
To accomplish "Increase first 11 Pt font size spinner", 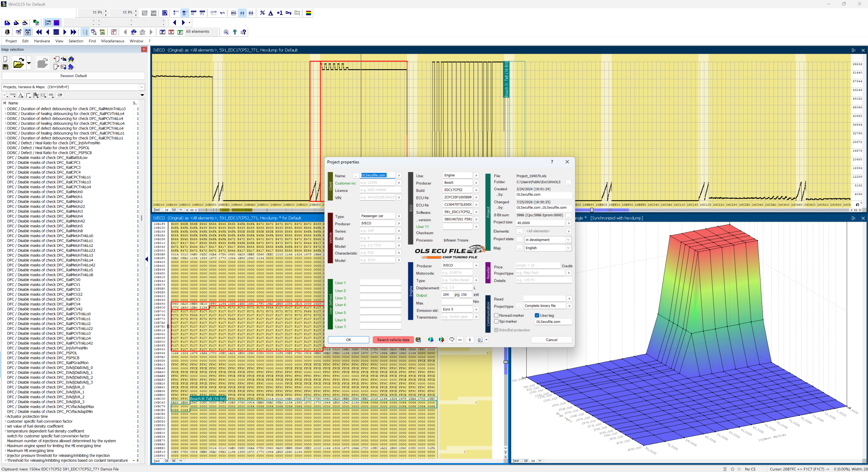I will coord(106,11).
